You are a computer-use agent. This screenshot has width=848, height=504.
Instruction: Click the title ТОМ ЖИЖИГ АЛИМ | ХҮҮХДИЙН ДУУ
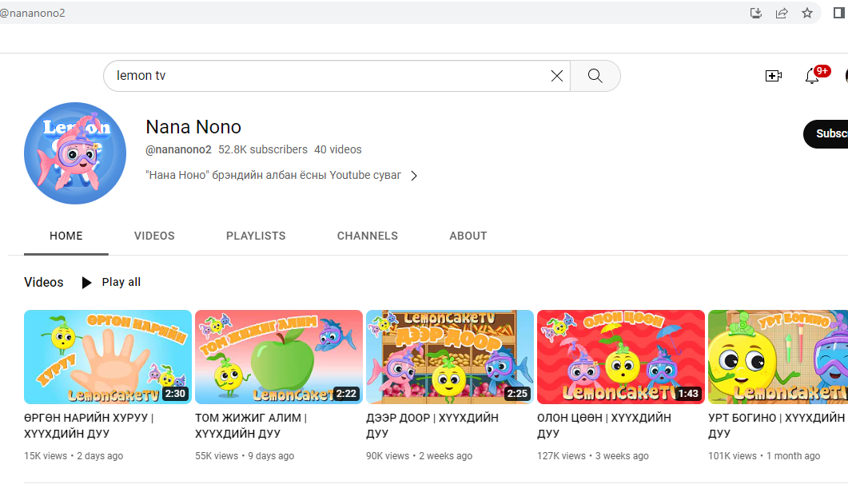point(251,426)
